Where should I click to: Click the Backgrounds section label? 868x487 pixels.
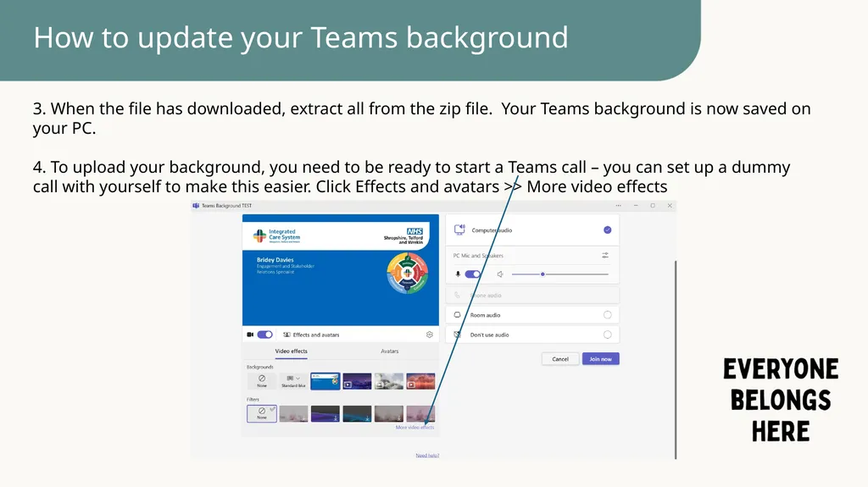pyautogui.click(x=260, y=367)
